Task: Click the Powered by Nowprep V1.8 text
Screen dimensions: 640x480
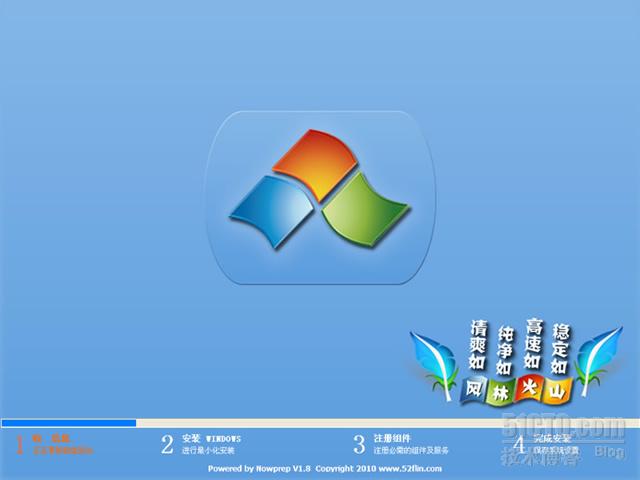Action: (x=259, y=469)
